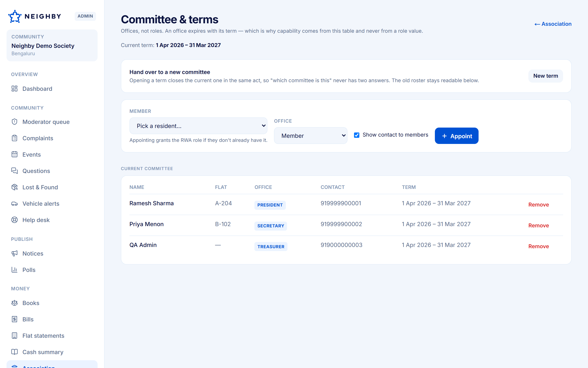The width and height of the screenshot is (588, 368).
Task: Open the Complaints menu item
Action: [52, 138]
